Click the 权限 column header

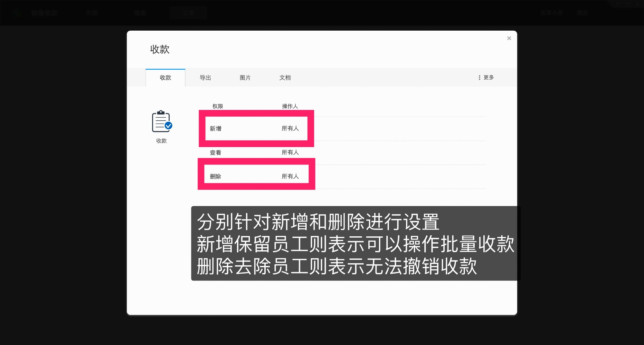(217, 106)
